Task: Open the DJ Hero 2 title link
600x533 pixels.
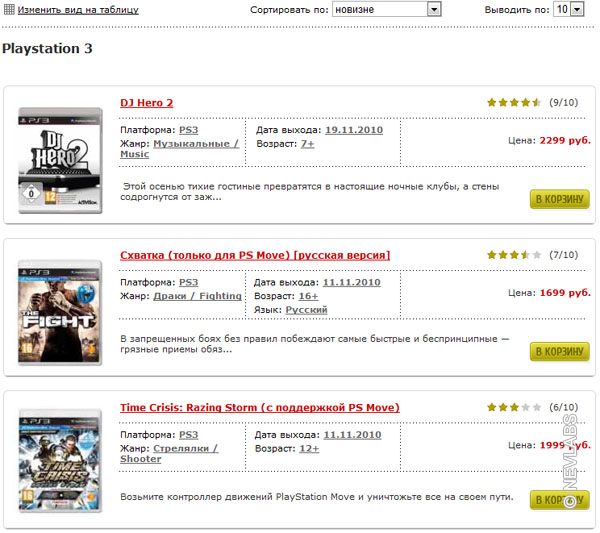Action: (147, 103)
